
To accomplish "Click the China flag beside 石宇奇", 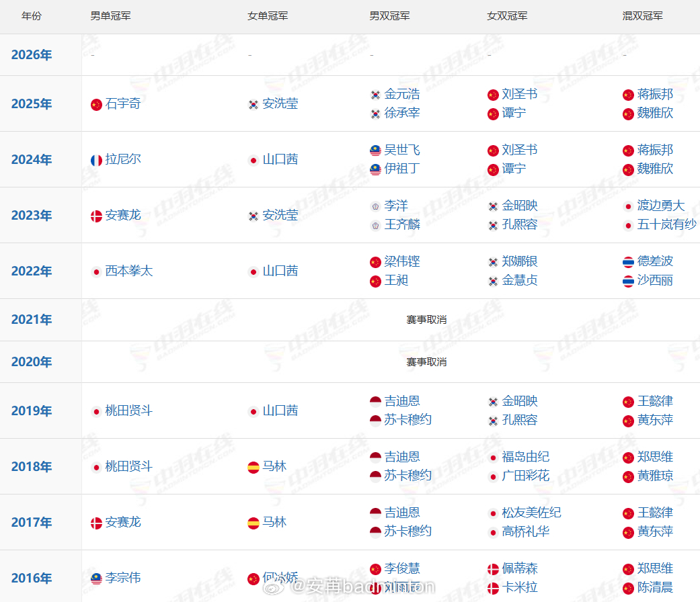I will pyautogui.click(x=96, y=105).
